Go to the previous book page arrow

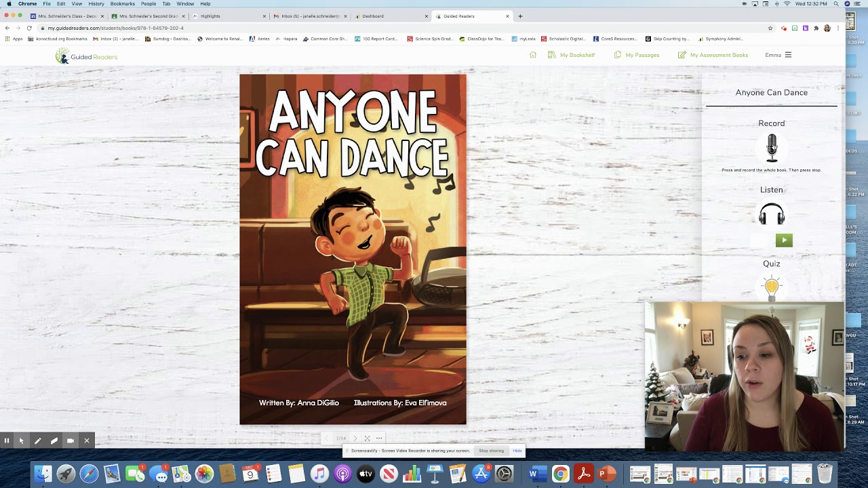coord(328,439)
